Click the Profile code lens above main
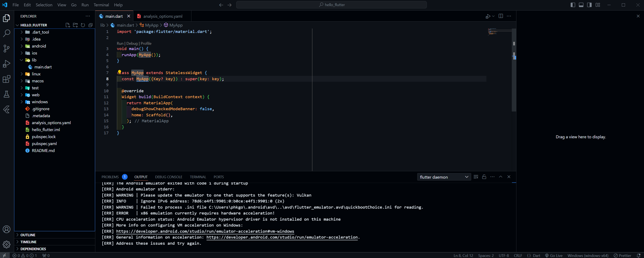Screen dimensions: 644x258 146,43
